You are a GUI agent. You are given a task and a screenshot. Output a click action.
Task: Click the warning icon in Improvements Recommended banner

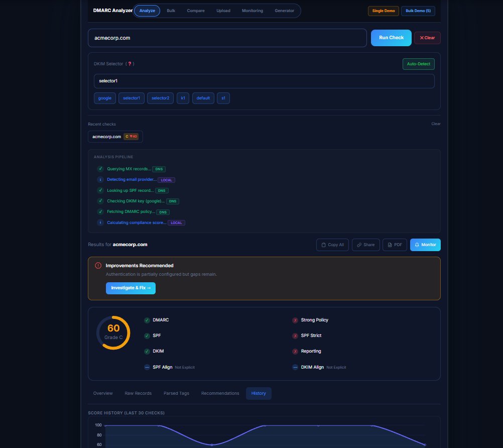click(x=97, y=266)
